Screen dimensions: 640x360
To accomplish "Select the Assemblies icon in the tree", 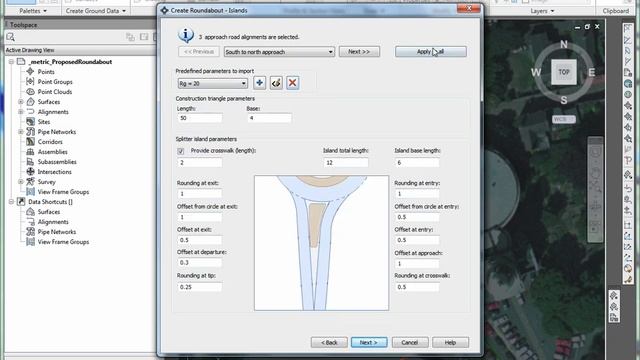I will (30, 151).
